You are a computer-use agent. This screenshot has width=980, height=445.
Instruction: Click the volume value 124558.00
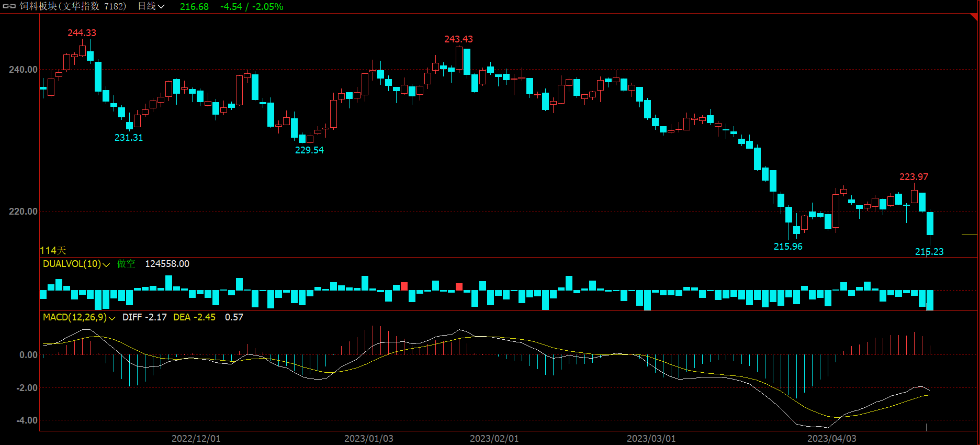pos(167,264)
